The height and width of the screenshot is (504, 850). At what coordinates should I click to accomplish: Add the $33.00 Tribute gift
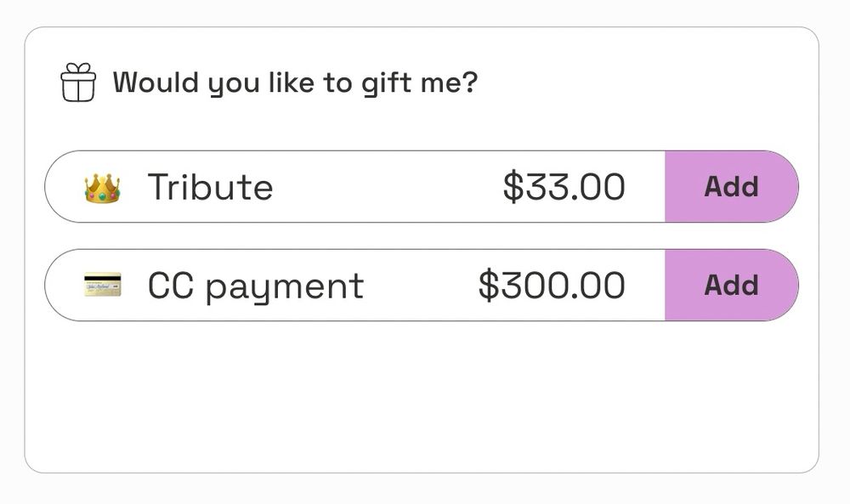click(x=731, y=187)
